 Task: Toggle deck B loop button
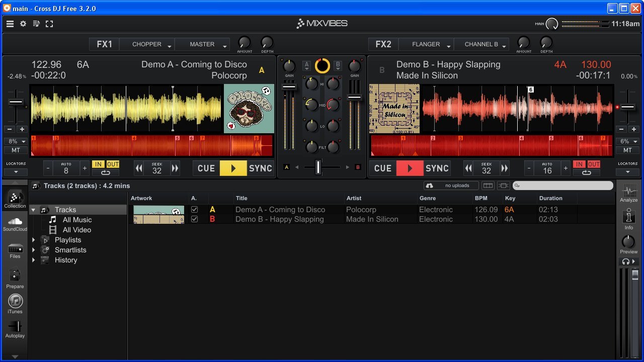point(587,172)
